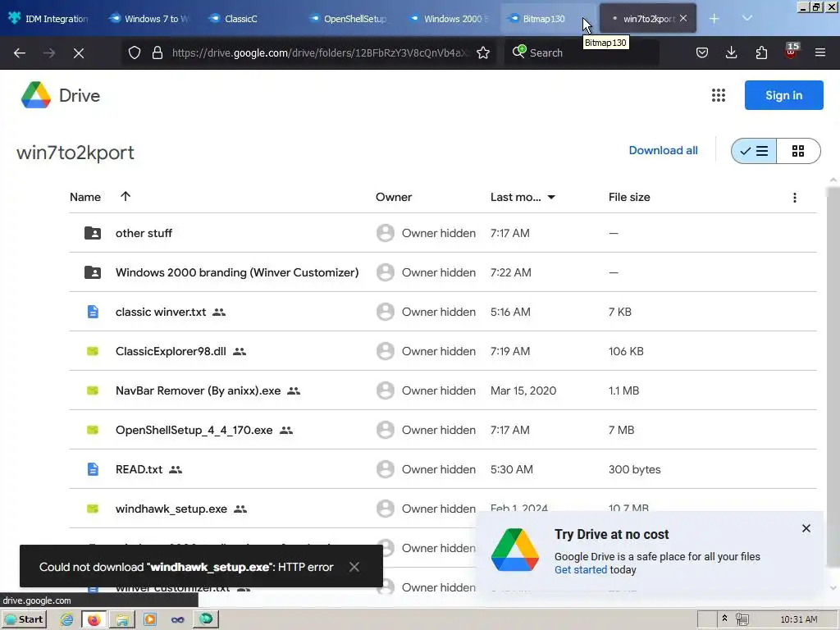Expand the list all tabs dropdown

tap(747, 18)
